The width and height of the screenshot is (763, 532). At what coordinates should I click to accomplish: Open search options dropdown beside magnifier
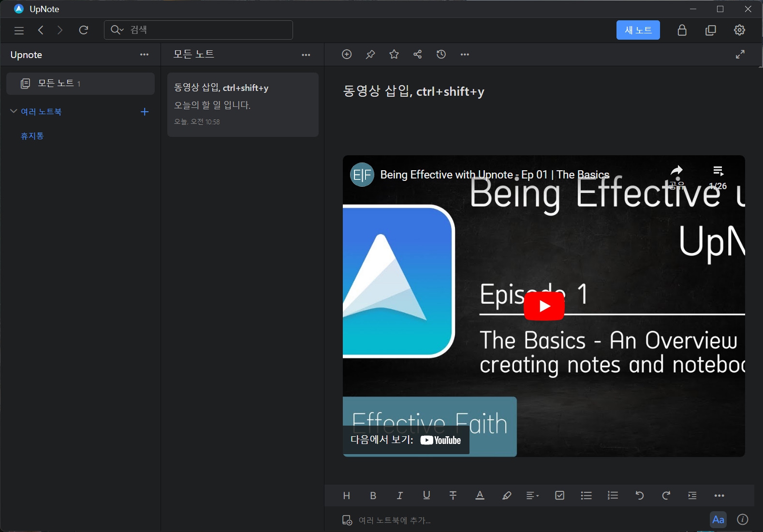coord(117,30)
